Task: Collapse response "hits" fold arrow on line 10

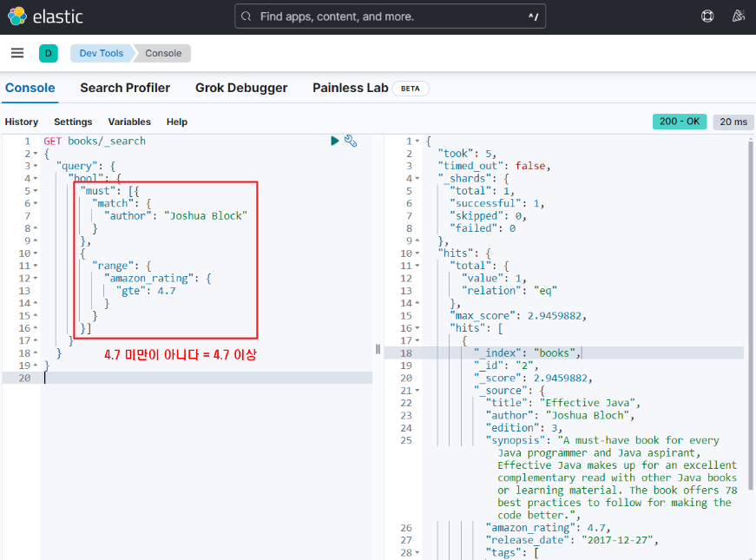Action: click(x=417, y=254)
